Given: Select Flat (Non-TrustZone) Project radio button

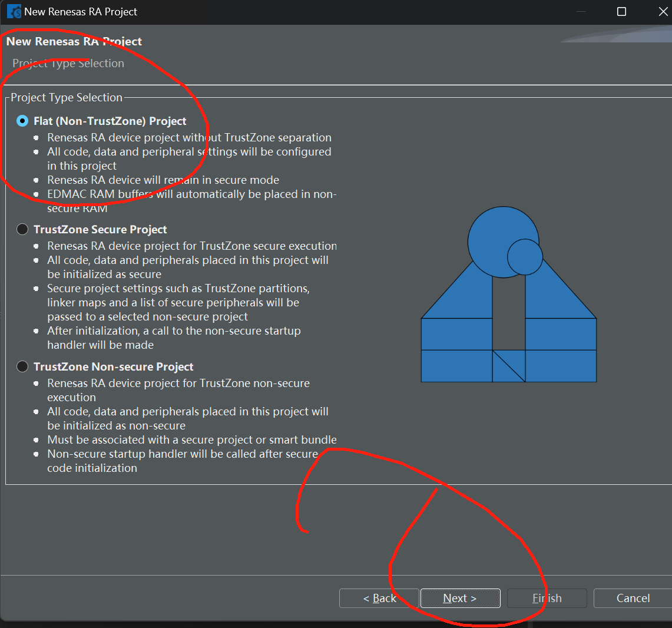Looking at the screenshot, I should (22, 121).
